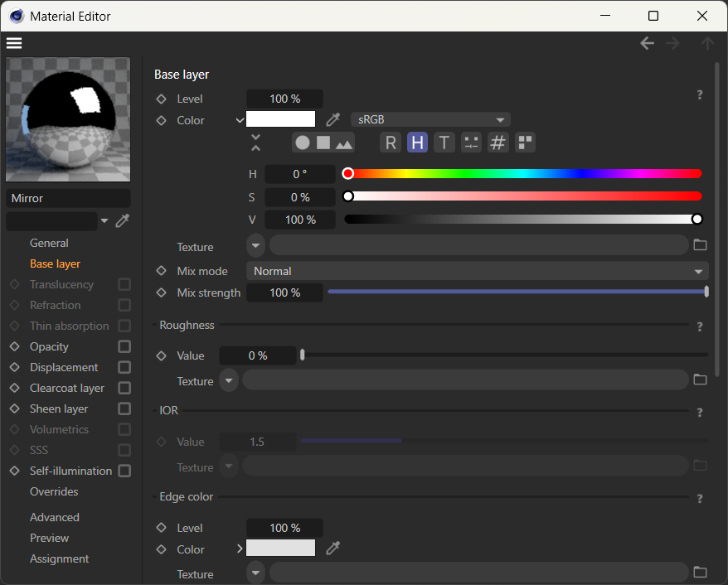728x585 pixels.
Task: Open the sRGB color space dropdown
Action: 430,120
